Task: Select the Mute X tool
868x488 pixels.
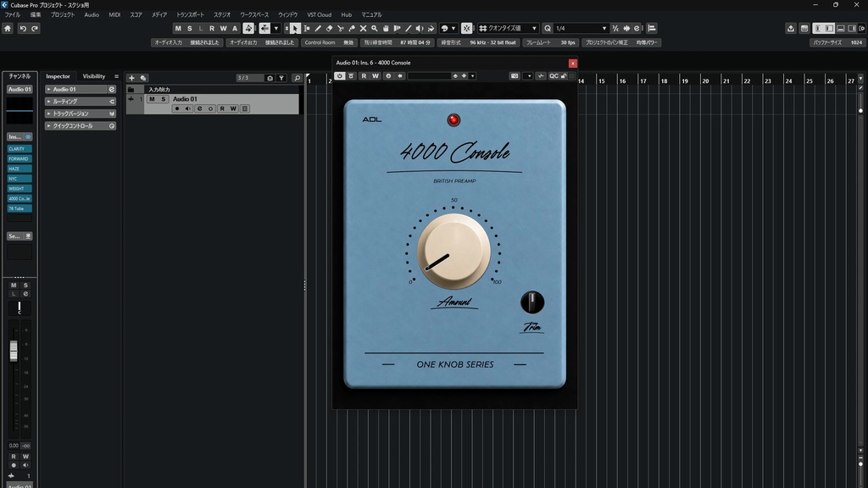Action: (x=363, y=28)
